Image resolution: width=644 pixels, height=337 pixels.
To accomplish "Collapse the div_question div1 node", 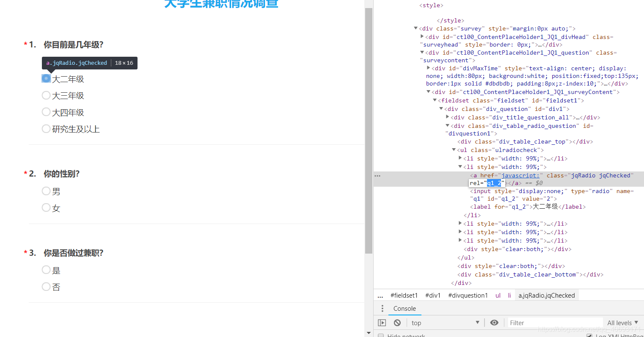I will click(441, 108).
